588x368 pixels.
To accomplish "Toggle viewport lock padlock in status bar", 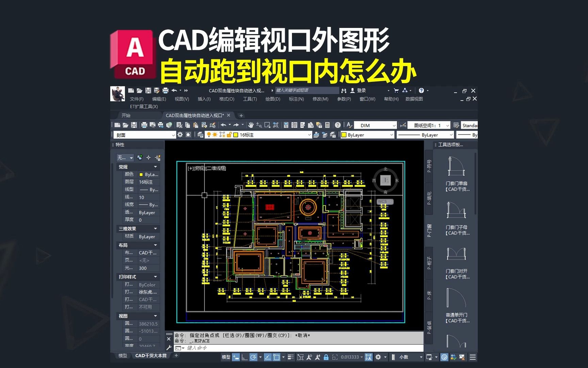I will (326, 357).
